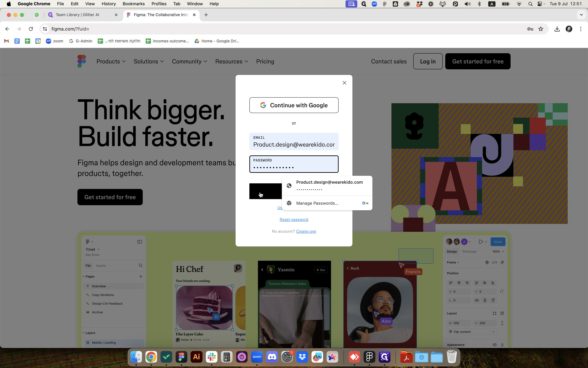This screenshot has width=588, height=368.
Task: Open Google Docs bookmark icon
Action: [17, 41]
